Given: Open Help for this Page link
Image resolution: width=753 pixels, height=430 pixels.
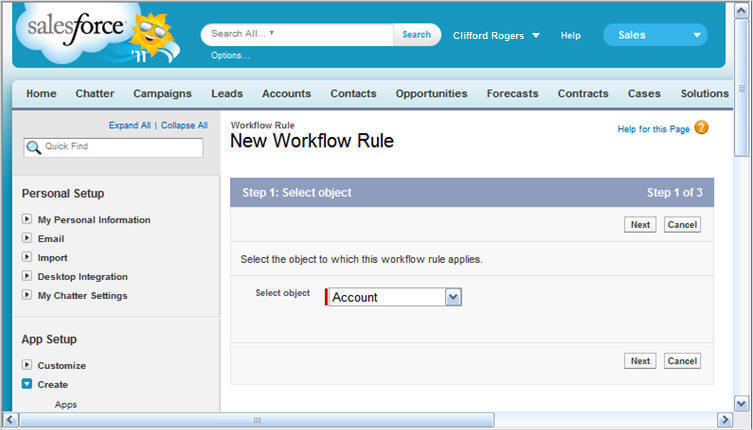Looking at the screenshot, I should coord(653,129).
